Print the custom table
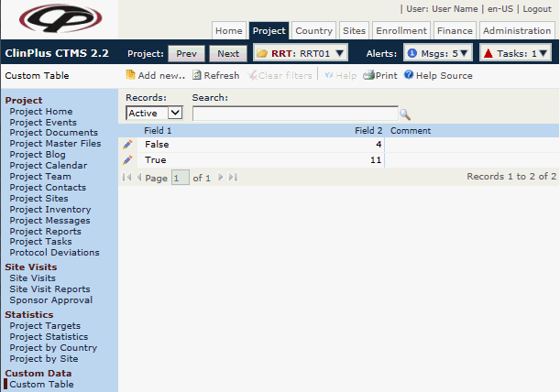Viewport: 560px width, 392px height. [x=379, y=75]
